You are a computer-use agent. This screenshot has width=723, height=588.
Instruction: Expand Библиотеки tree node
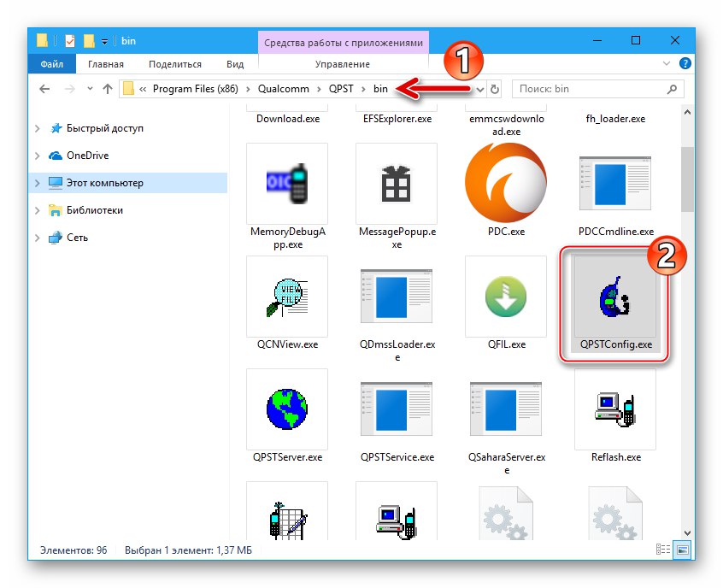pos(38,210)
